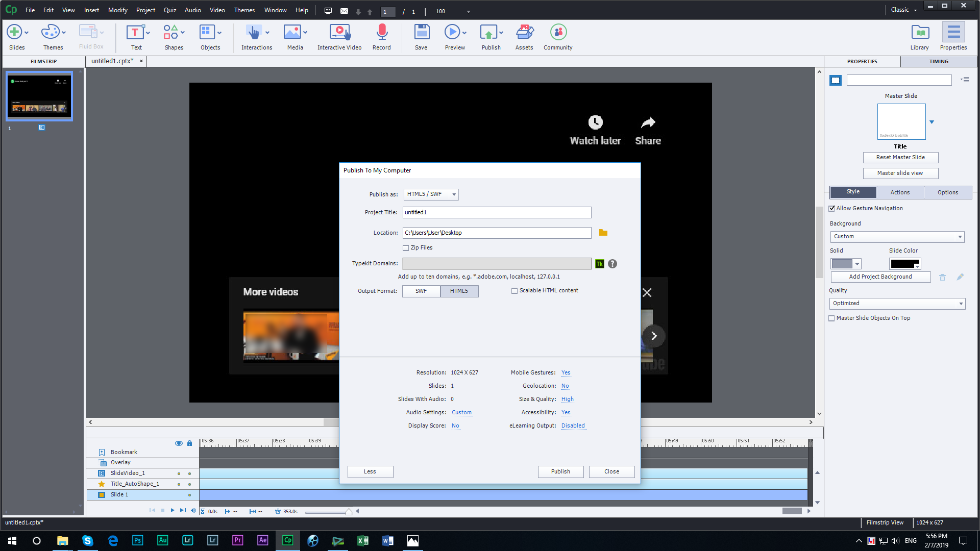Viewport: 980px width, 551px height.
Task: Toggle visibility dot of SlideVideo_1 layer
Action: pos(179,473)
